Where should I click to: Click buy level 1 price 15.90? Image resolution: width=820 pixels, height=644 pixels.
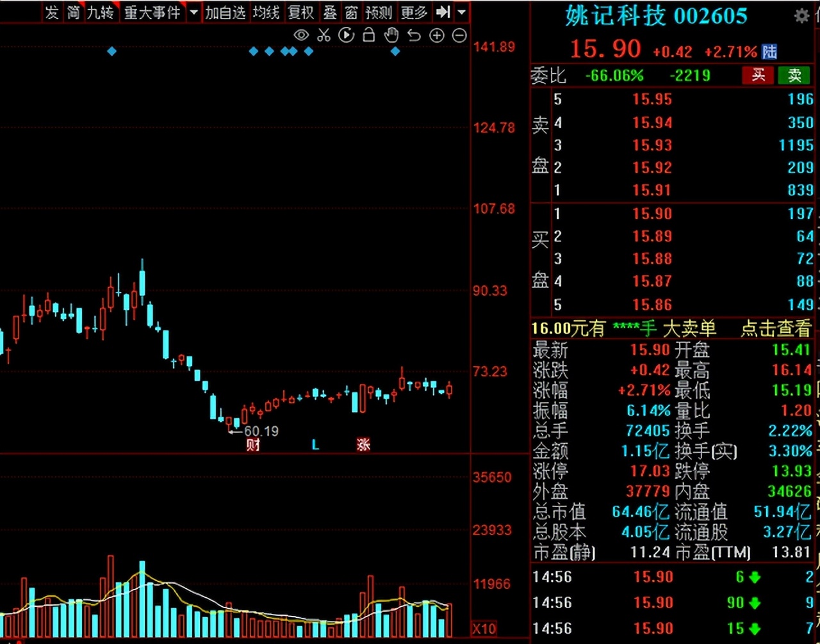click(652, 214)
